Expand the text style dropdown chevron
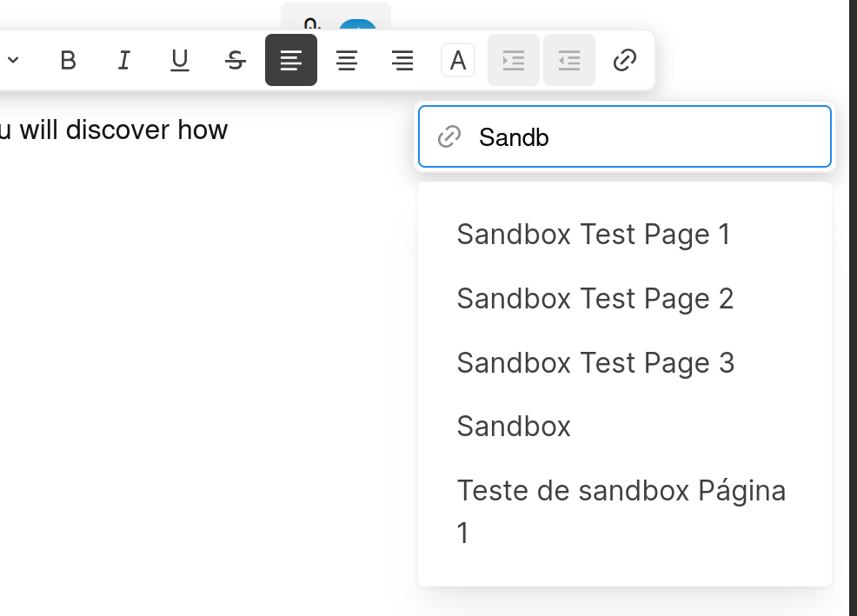The width and height of the screenshot is (857, 616). click(x=13, y=60)
